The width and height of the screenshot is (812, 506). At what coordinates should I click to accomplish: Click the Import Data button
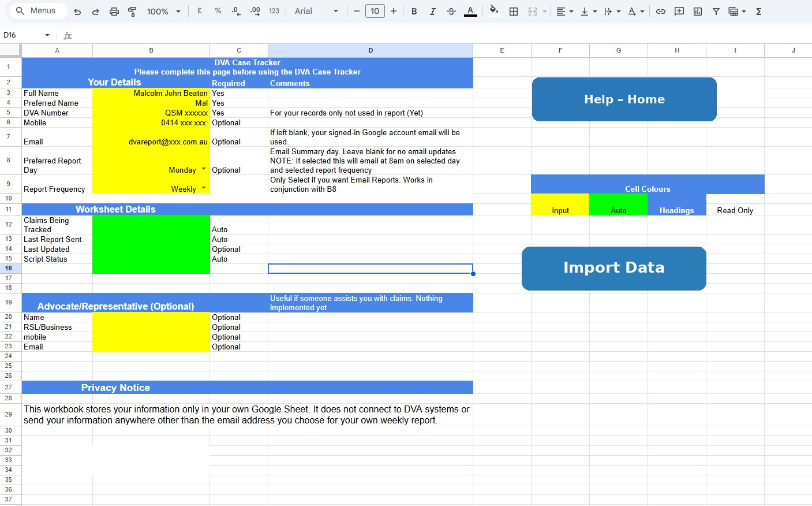(613, 268)
